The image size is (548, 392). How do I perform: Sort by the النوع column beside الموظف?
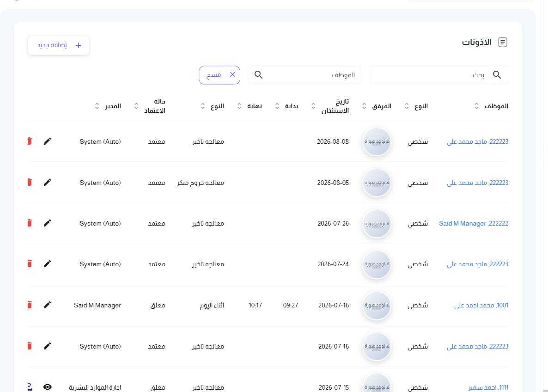tap(407, 106)
